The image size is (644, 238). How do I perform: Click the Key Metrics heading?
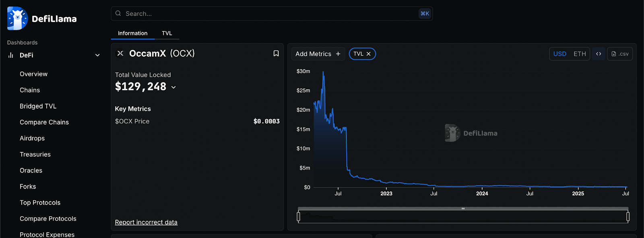[133, 109]
